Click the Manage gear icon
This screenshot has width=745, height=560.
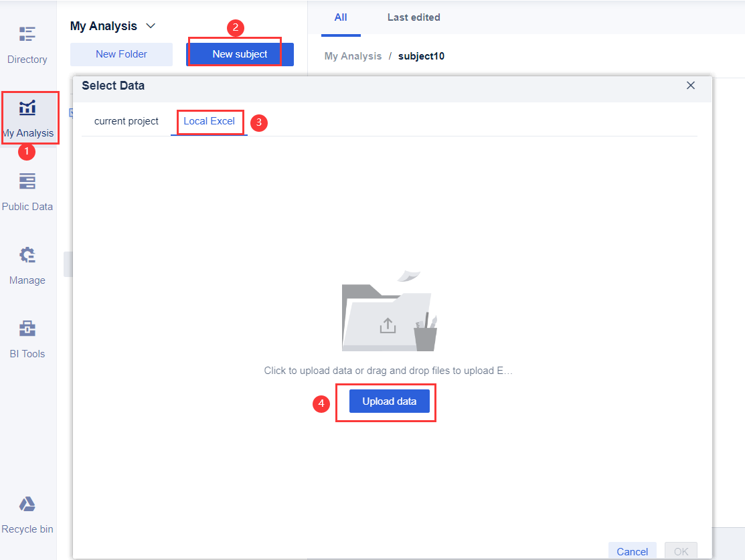tap(27, 254)
